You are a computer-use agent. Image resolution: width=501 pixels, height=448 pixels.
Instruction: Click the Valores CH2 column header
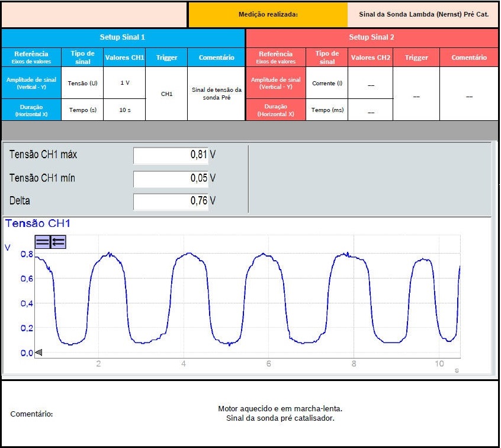pos(370,57)
